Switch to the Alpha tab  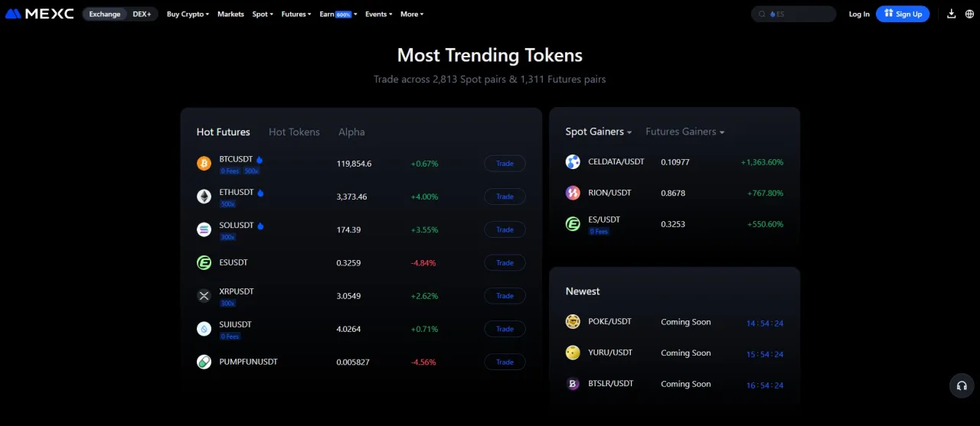pyautogui.click(x=351, y=132)
